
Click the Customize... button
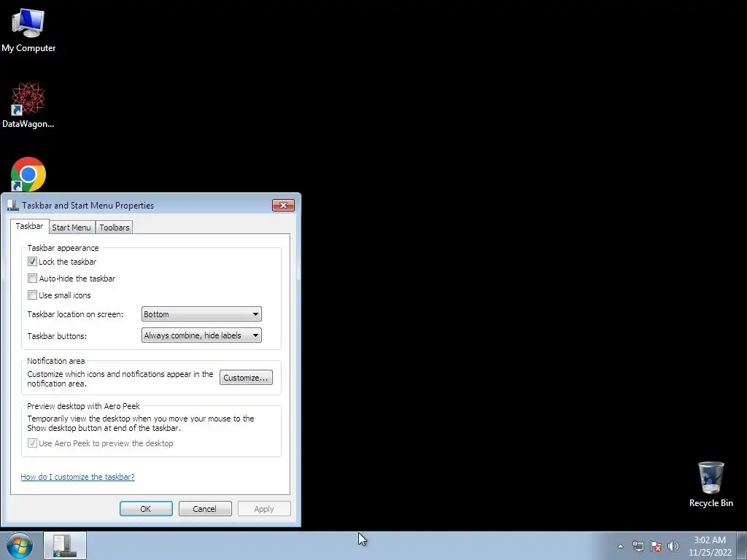click(x=246, y=378)
